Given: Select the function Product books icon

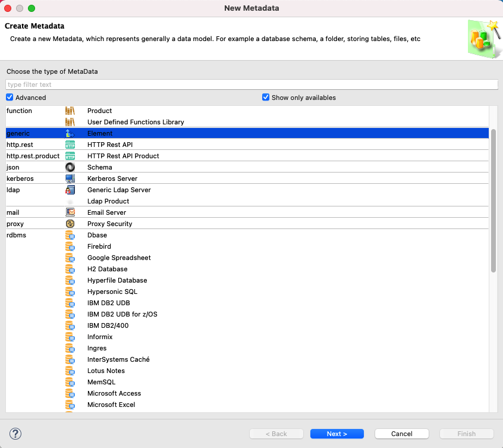Looking at the screenshot, I should click(70, 111).
